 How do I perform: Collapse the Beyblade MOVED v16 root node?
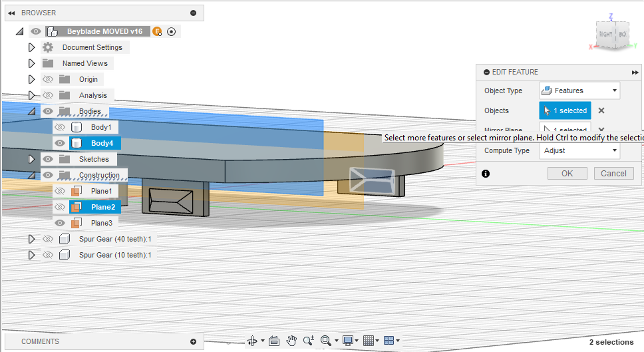[20, 31]
